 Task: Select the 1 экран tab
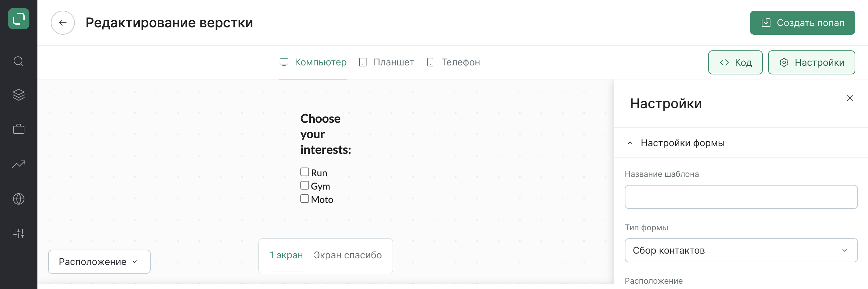click(286, 255)
